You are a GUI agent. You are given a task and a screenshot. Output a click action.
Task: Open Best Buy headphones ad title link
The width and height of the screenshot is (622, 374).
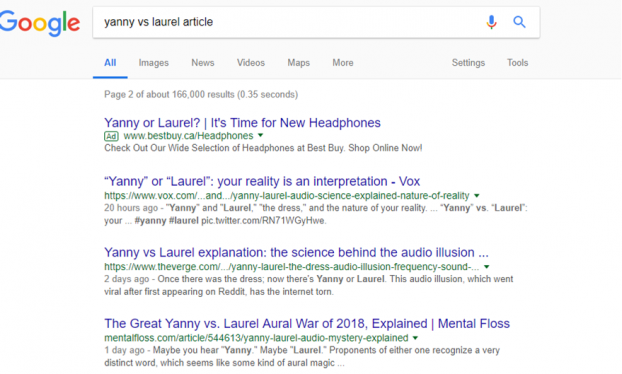[242, 123]
